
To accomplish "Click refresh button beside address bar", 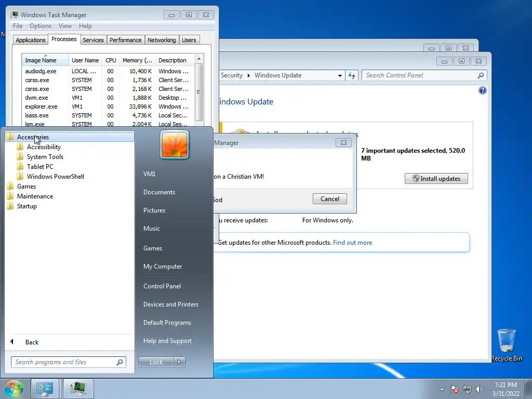I will tap(352, 75).
